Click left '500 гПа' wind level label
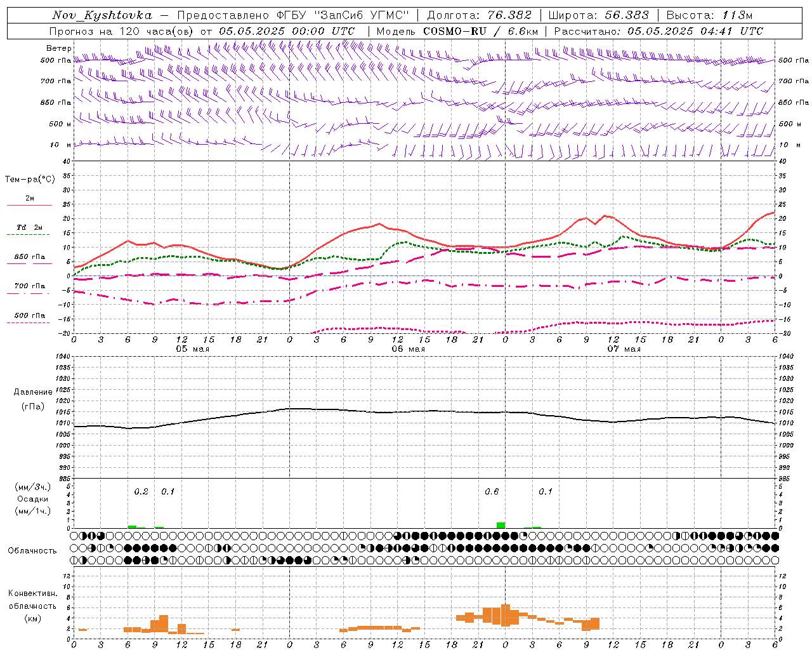Image resolution: width=812 pixels, height=650 pixels. point(56,61)
